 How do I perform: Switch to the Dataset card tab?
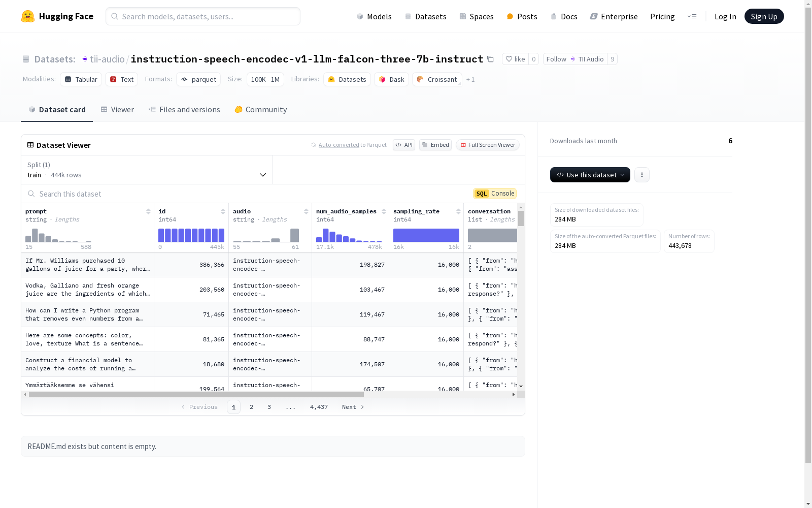click(57, 110)
